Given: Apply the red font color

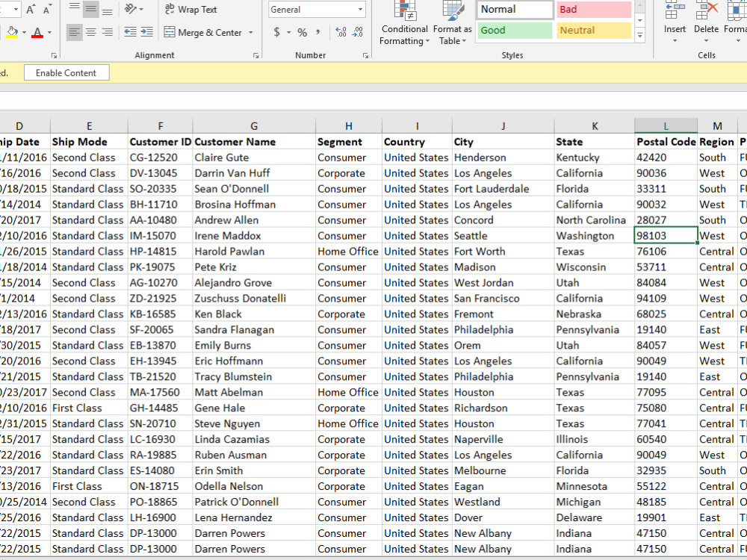Looking at the screenshot, I should click(37, 32).
